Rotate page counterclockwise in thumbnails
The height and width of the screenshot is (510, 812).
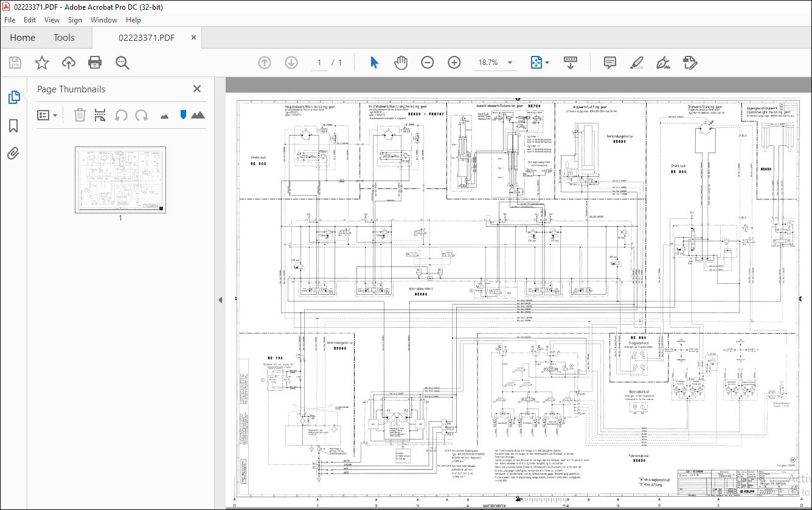(121, 115)
